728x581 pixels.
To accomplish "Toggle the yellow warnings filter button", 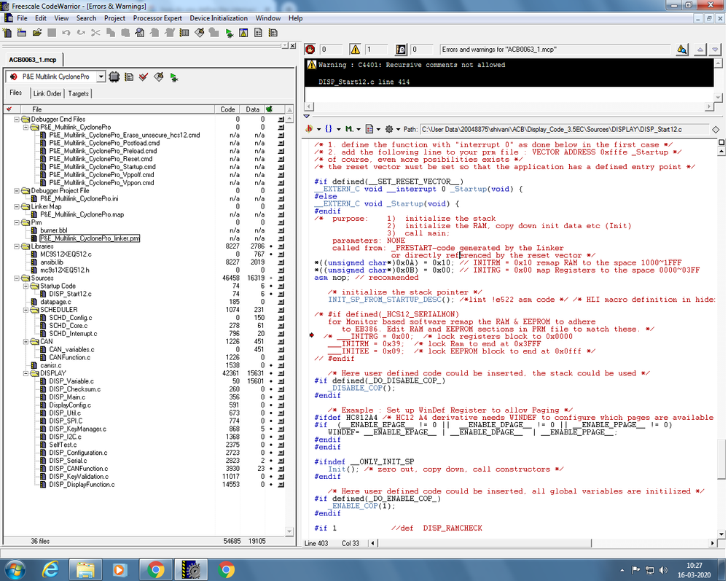I will pyautogui.click(x=355, y=50).
